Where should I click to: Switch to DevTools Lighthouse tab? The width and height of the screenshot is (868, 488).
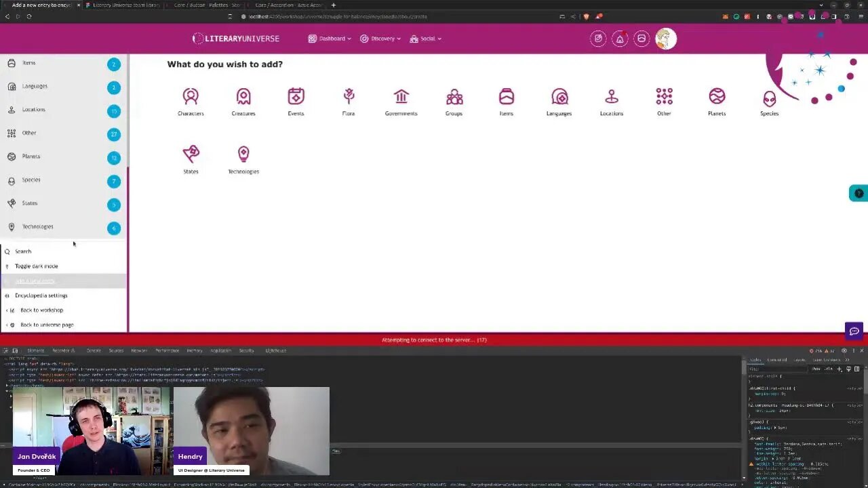pos(275,350)
